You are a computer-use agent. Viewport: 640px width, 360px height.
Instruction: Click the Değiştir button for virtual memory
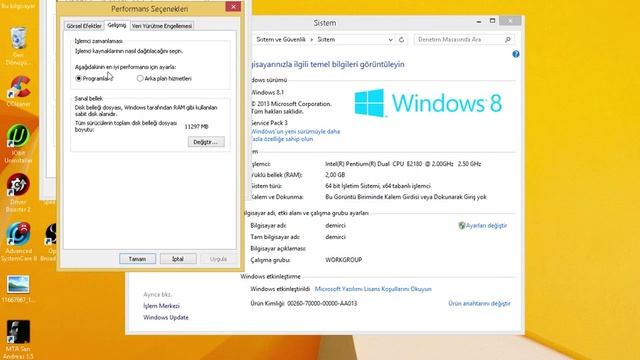pyautogui.click(x=206, y=142)
